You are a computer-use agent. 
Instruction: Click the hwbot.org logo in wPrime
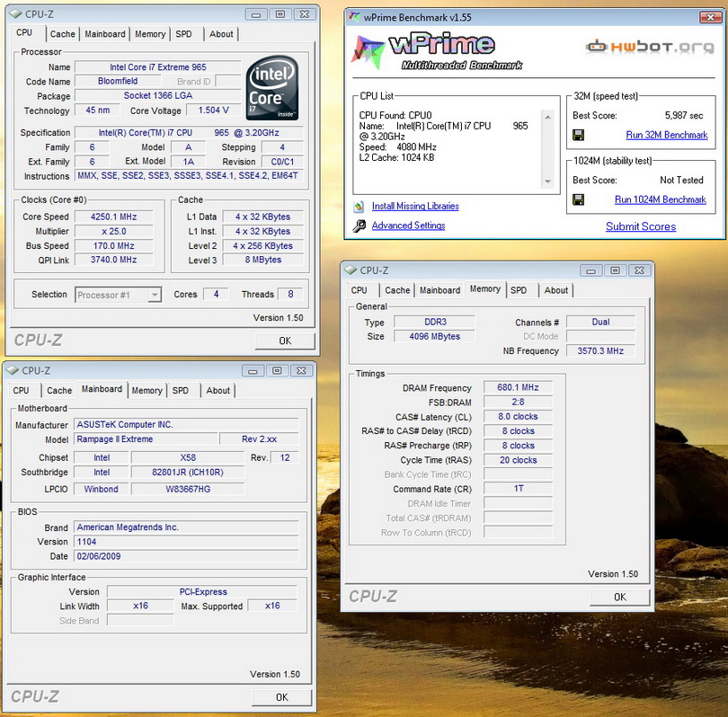pyautogui.click(x=650, y=47)
